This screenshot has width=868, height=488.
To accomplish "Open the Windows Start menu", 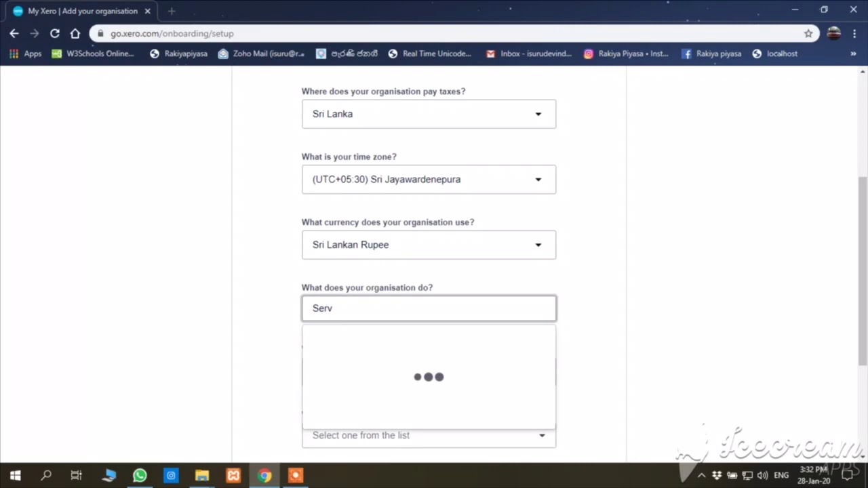I will point(15,475).
